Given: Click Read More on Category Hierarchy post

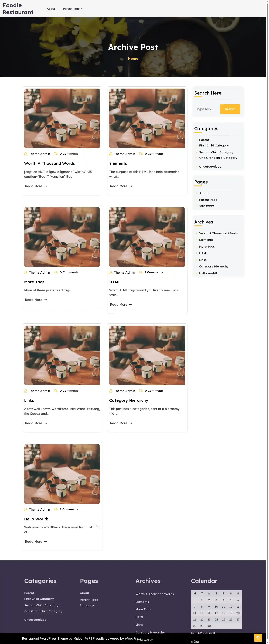Looking at the screenshot, I should coord(121,423).
